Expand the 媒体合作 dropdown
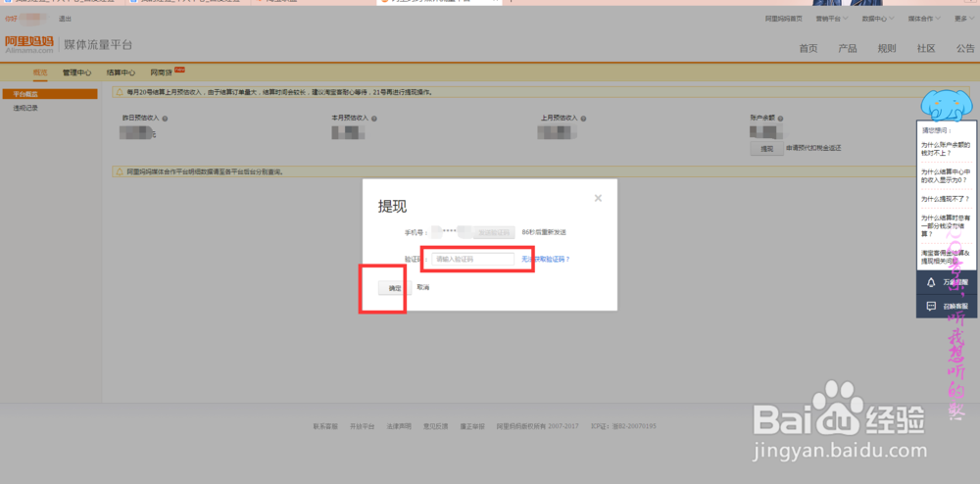The image size is (980, 484). 924,19
